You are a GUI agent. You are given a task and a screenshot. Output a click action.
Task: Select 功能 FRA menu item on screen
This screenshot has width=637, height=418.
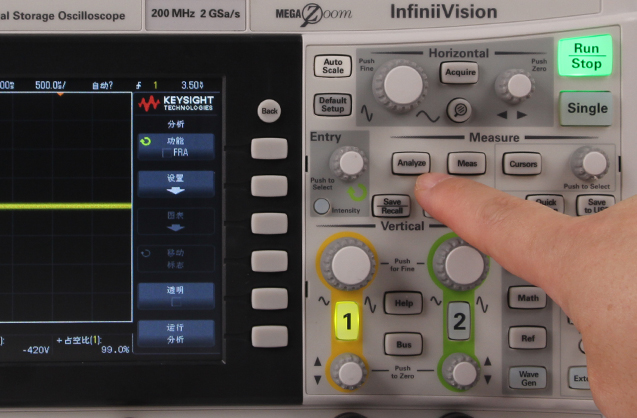click(x=176, y=147)
